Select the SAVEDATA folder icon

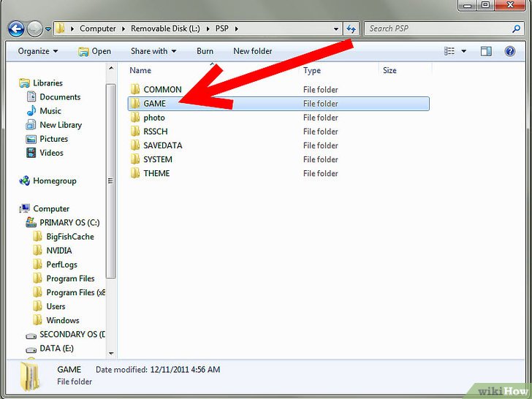tap(135, 145)
